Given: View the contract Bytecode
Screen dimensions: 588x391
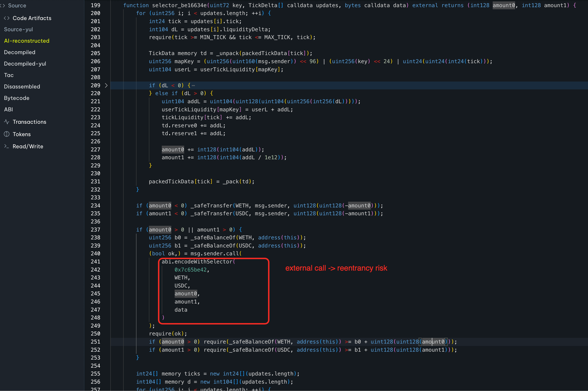Looking at the screenshot, I should point(17,98).
